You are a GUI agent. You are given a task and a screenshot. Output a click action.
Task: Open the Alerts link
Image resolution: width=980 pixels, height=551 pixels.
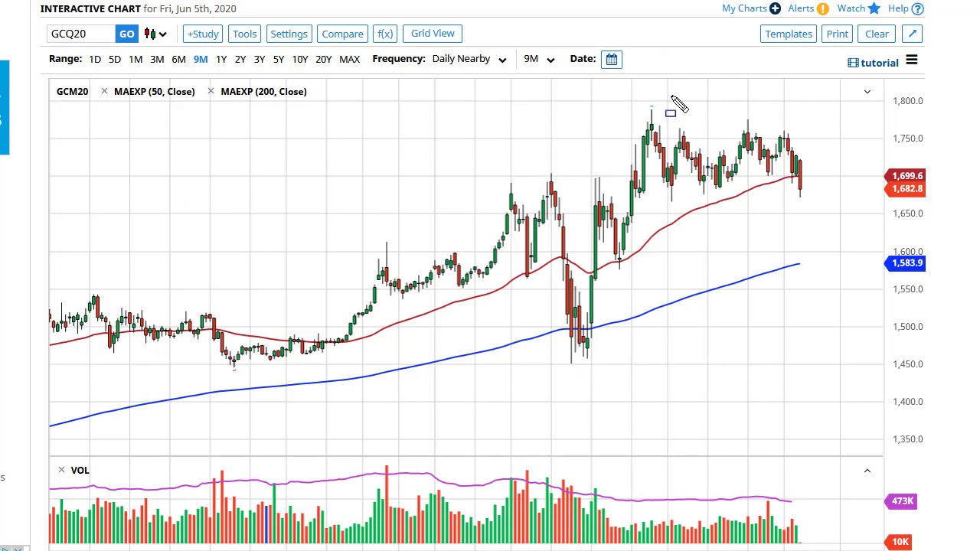click(x=801, y=8)
